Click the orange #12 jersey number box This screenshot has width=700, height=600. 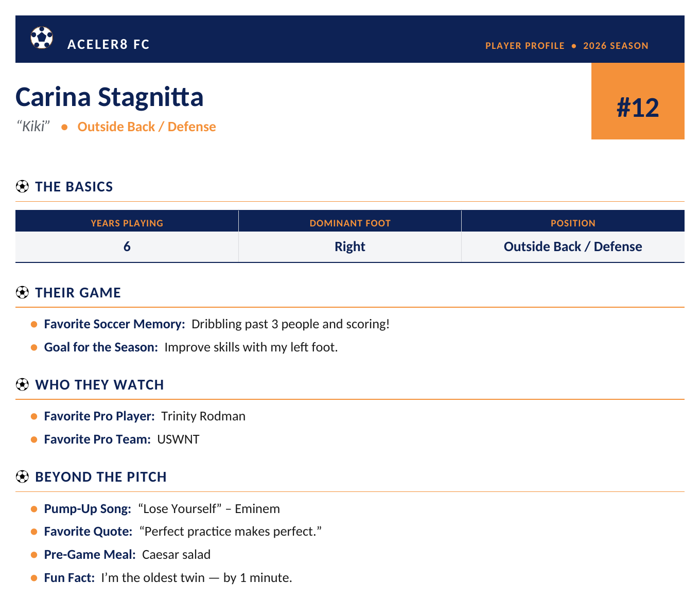(x=638, y=101)
